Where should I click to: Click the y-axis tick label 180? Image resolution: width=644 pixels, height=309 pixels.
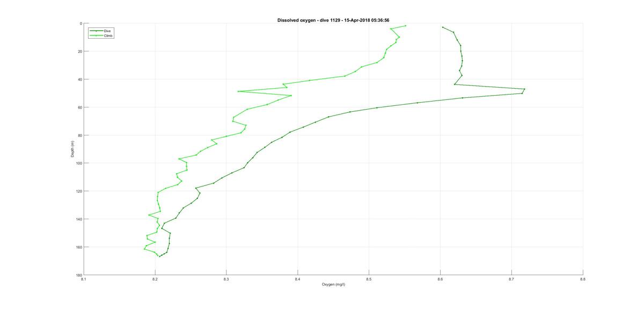(79, 275)
